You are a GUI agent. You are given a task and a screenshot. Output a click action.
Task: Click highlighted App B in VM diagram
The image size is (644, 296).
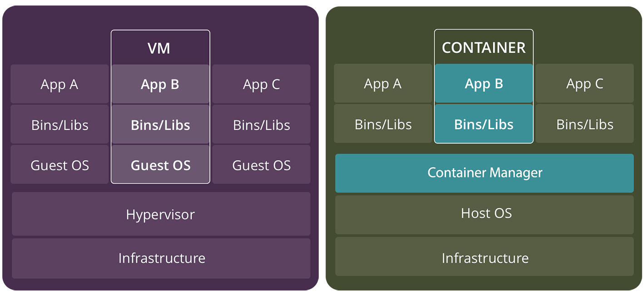click(160, 85)
